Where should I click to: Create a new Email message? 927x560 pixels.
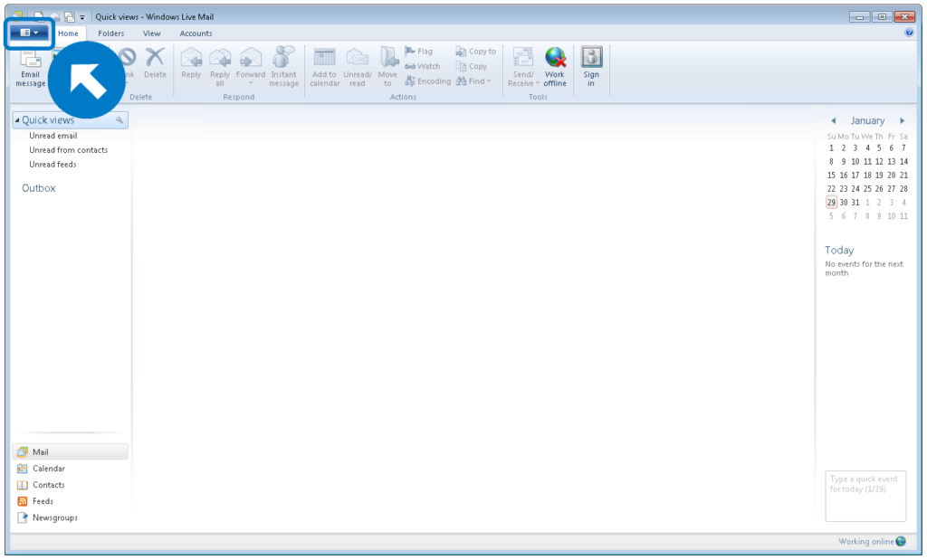pyautogui.click(x=30, y=68)
